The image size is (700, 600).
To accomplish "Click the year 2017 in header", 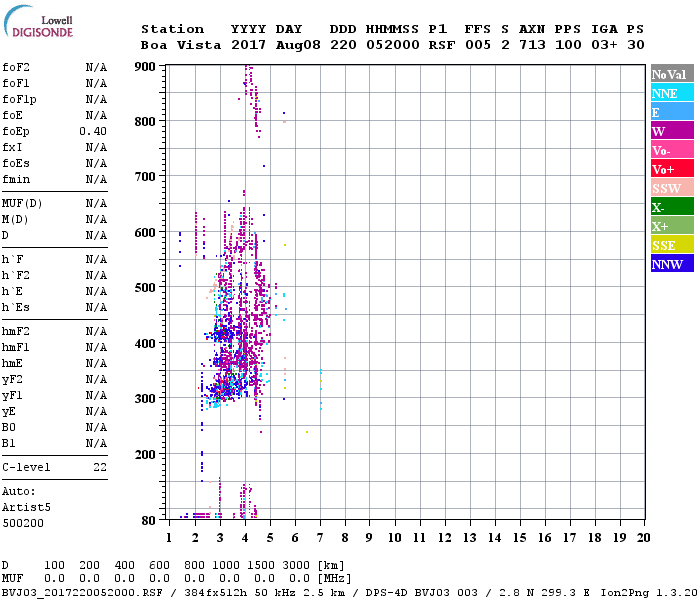I will click(248, 46).
